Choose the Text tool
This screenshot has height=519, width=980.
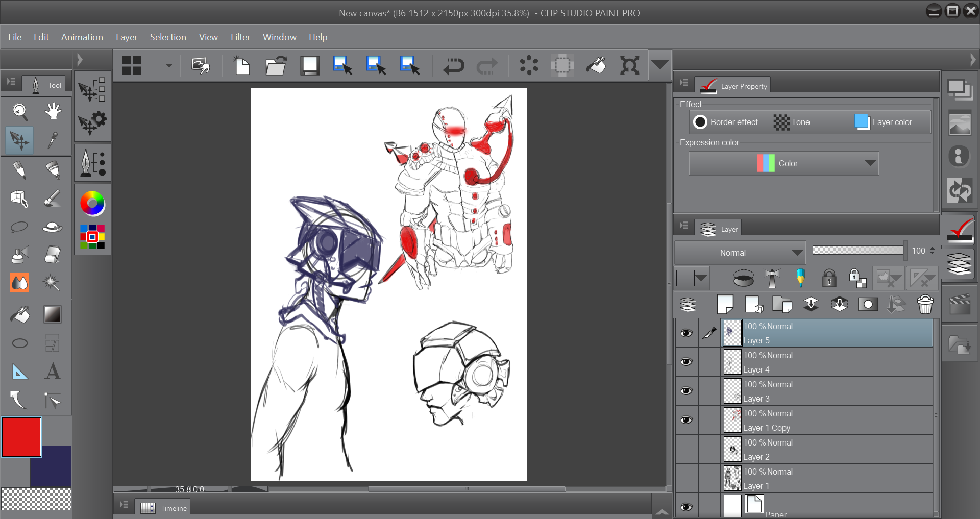click(x=53, y=372)
